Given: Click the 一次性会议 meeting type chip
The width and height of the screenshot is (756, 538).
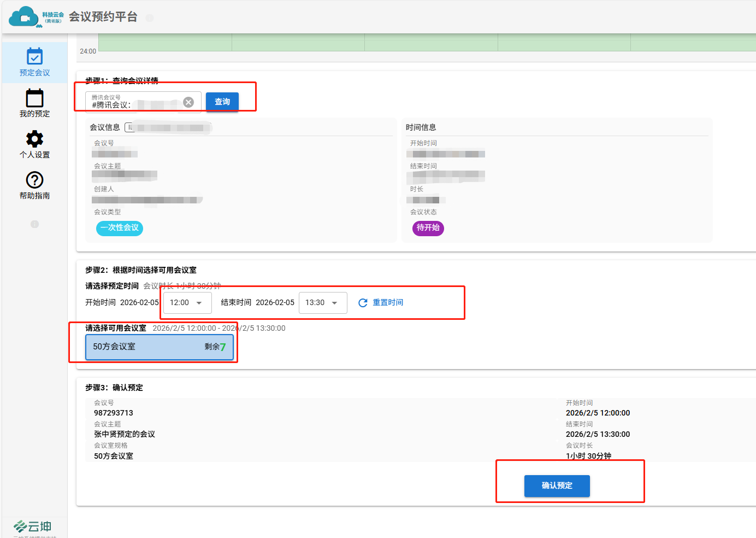Looking at the screenshot, I should [120, 228].
